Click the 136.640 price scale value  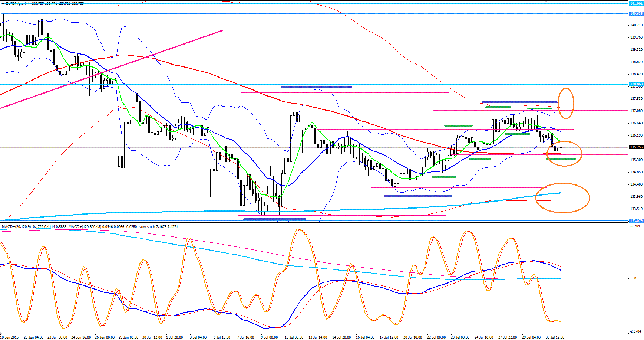pyautogui.click(x=636, y=123)
